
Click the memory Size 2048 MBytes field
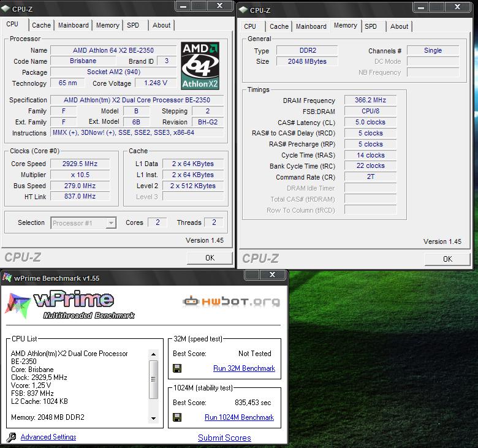[307, 61]
